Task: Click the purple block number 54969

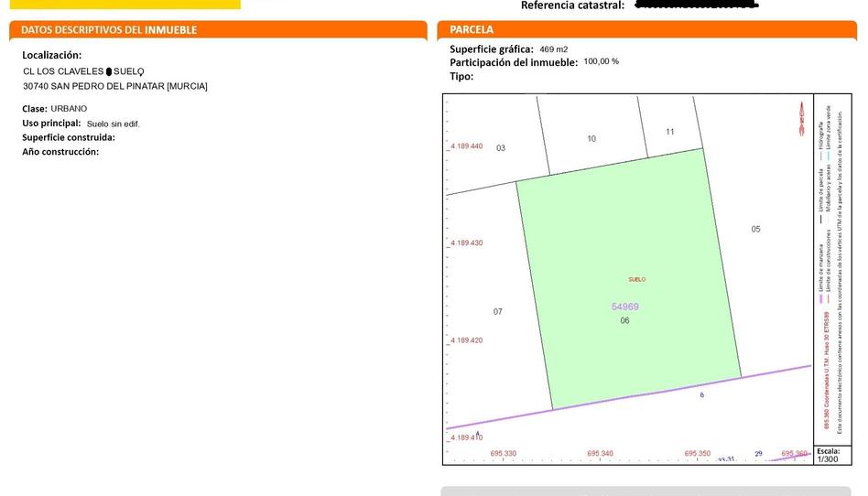Action: pyautogui.click(x=624, y=307)
